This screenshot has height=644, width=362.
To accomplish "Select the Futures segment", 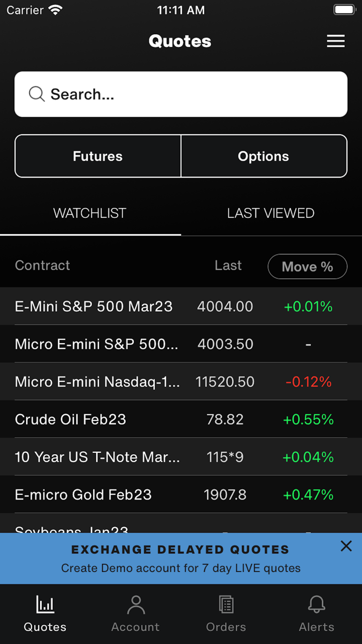I will 98,156.
